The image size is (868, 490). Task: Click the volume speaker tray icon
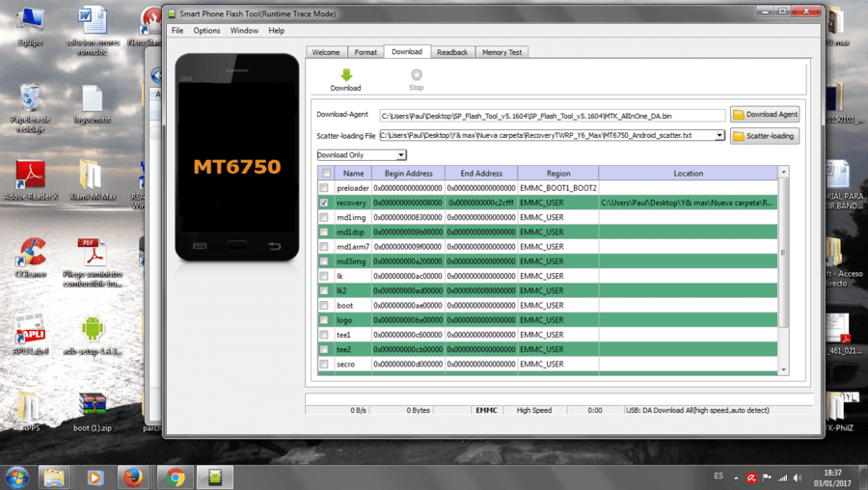[798, 477]
